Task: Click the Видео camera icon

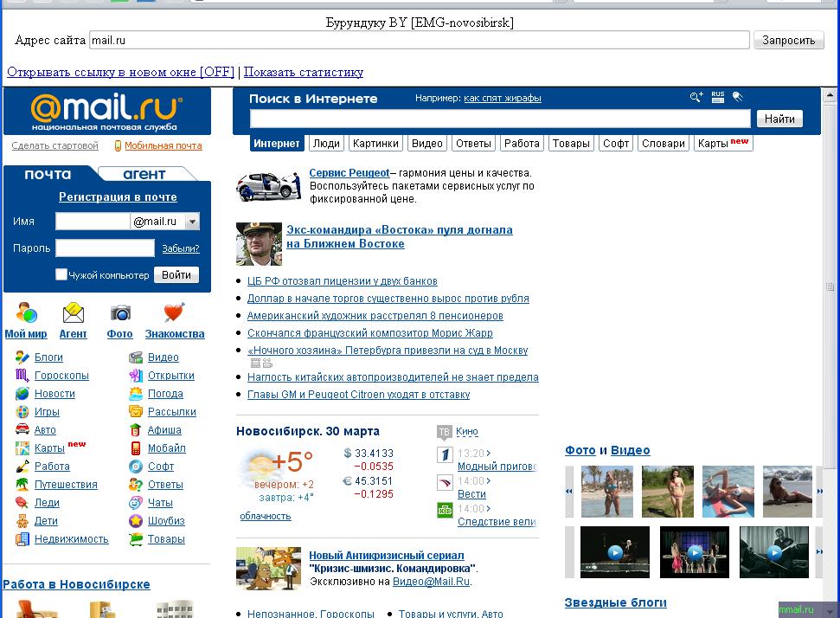Action: tap(136, 357)
